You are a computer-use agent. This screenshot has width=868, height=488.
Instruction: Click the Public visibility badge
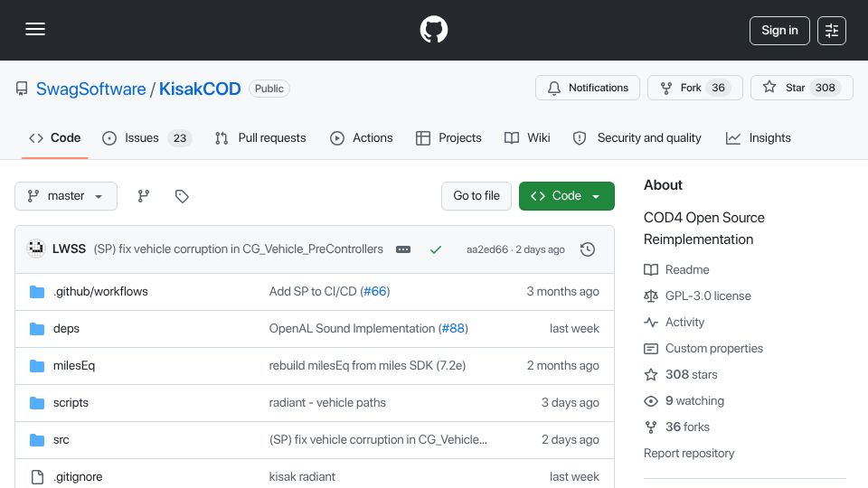(269, 89)
